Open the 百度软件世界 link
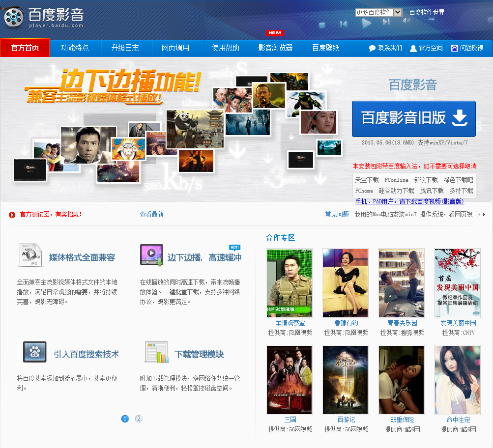493x448 pixels. pos(427,12)
